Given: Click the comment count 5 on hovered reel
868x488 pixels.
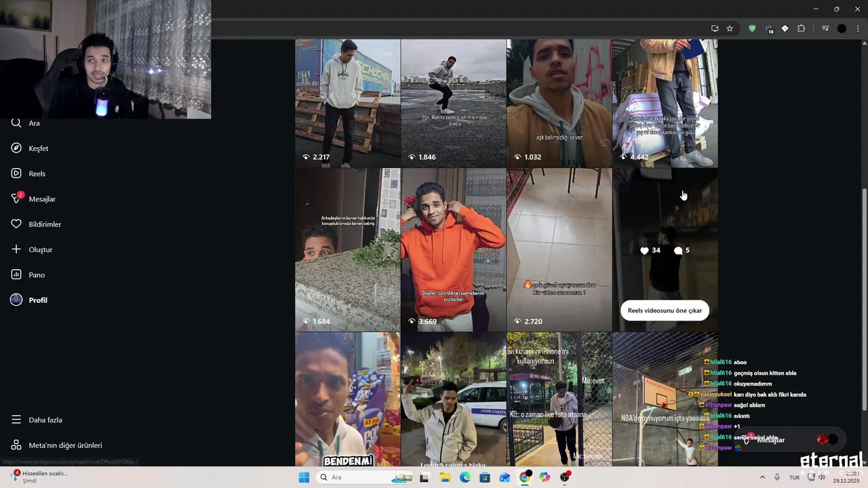Looking at the screenshot, I should pos(682,250).
